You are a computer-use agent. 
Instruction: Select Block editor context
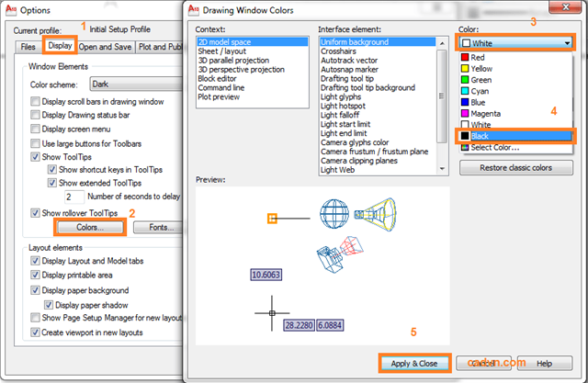(253, 79)
